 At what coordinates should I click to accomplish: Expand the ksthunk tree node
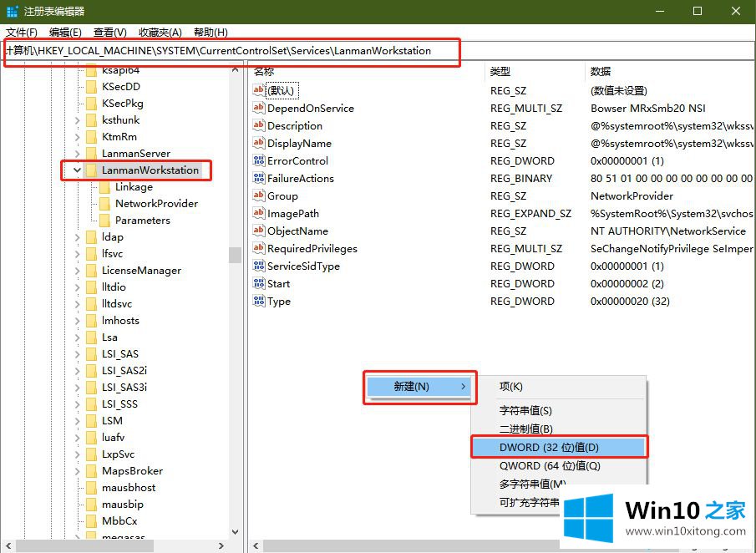(77, 120)
